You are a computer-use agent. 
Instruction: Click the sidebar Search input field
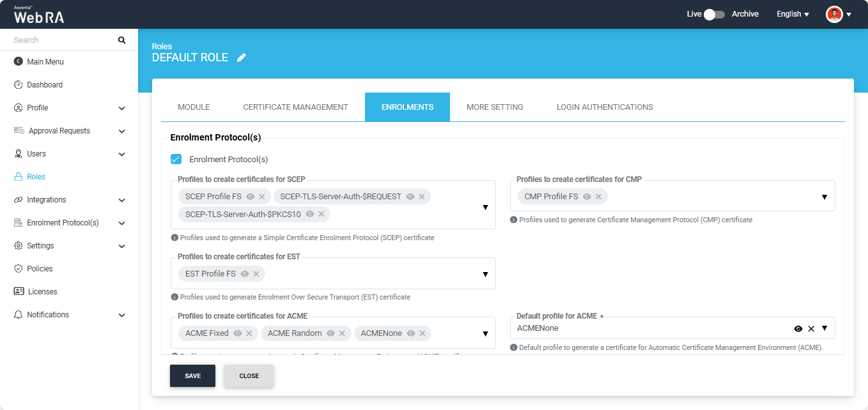coord(64,40)
